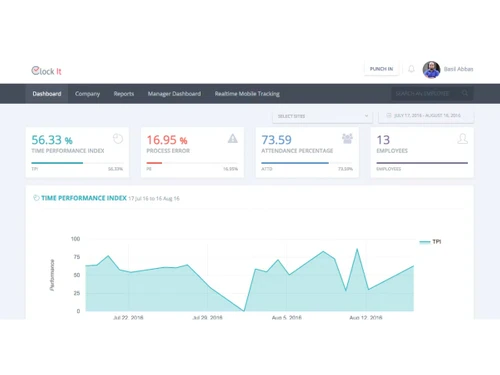Click the Aug 5, 2016 axis label
The width and height of the screenshot is (500, 375).
[x=287, y=317]
